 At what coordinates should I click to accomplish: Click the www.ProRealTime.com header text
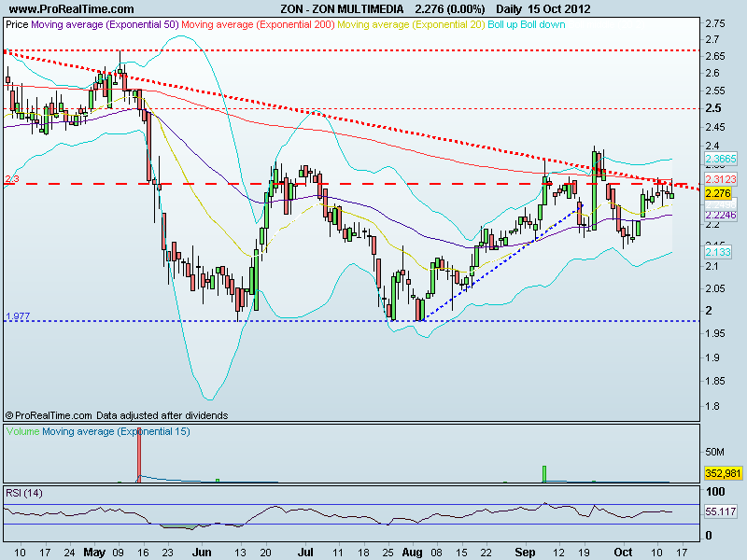point(72,9)
